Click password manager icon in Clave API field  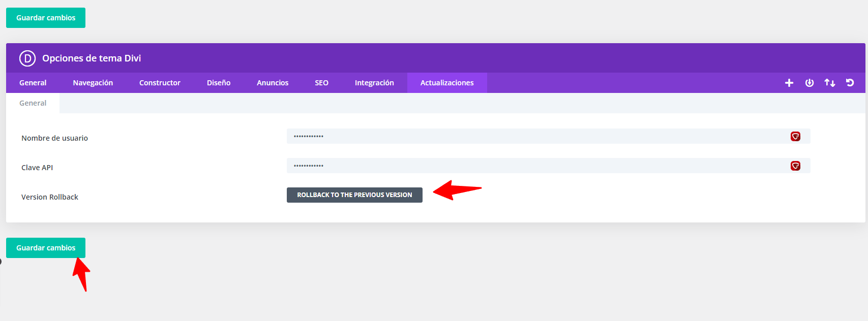point(795,166)
